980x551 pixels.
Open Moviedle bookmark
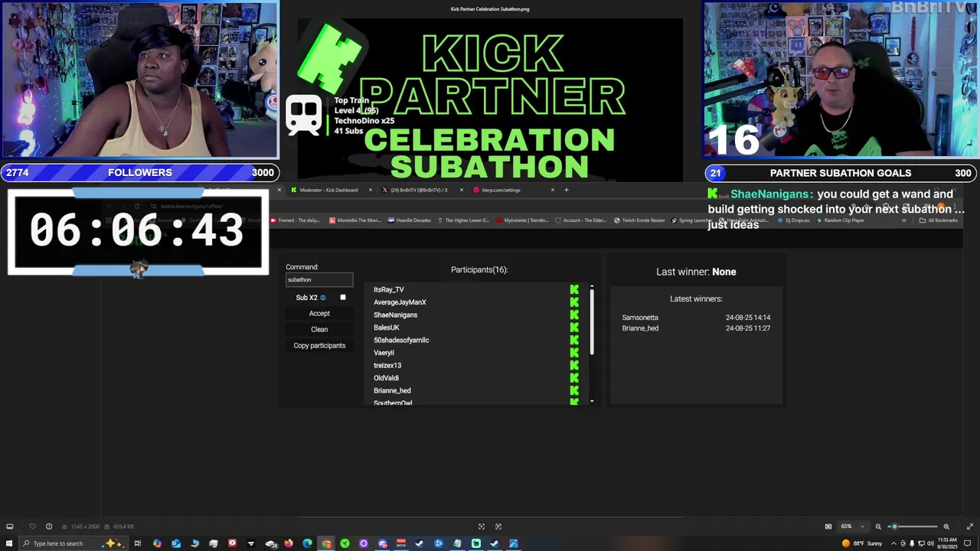[354, 220]
